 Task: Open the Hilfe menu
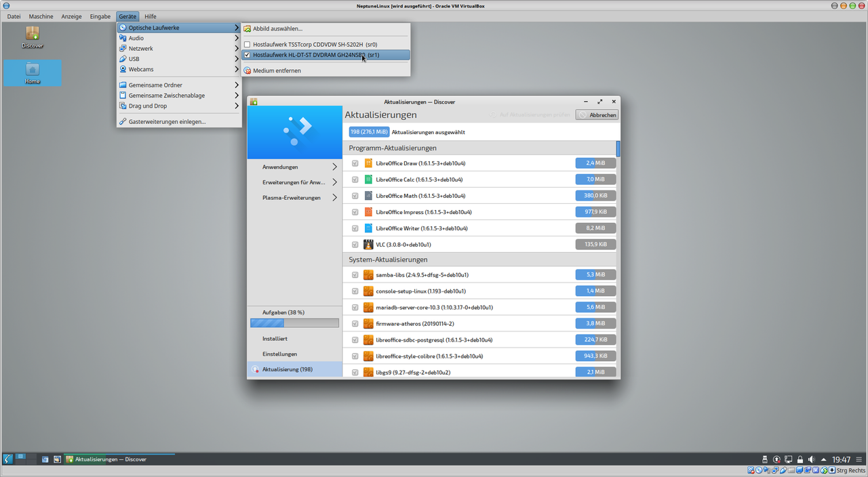click(x=151, y=16)
